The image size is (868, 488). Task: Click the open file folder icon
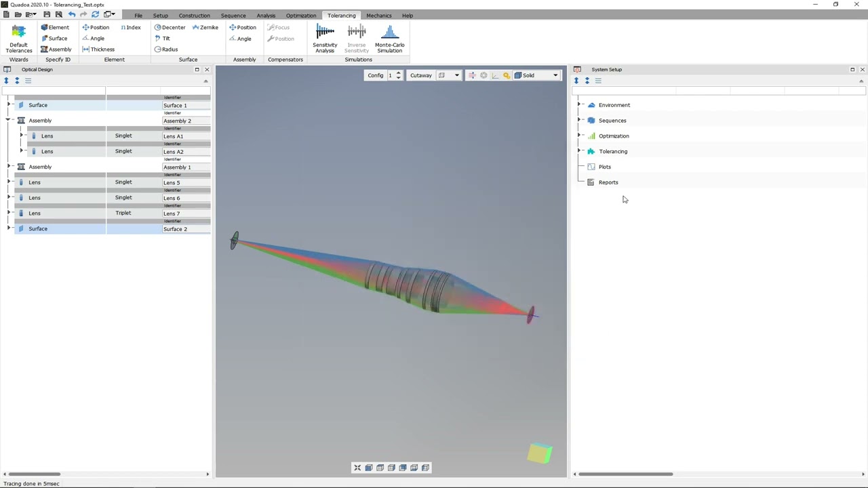pos(18,14)
